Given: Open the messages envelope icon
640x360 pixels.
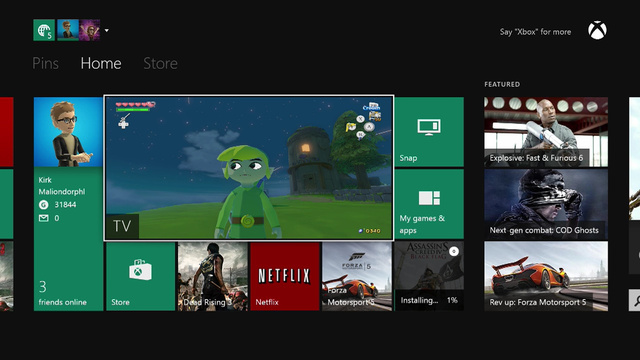Looking at the screenshot, I should tap(44, 218).
